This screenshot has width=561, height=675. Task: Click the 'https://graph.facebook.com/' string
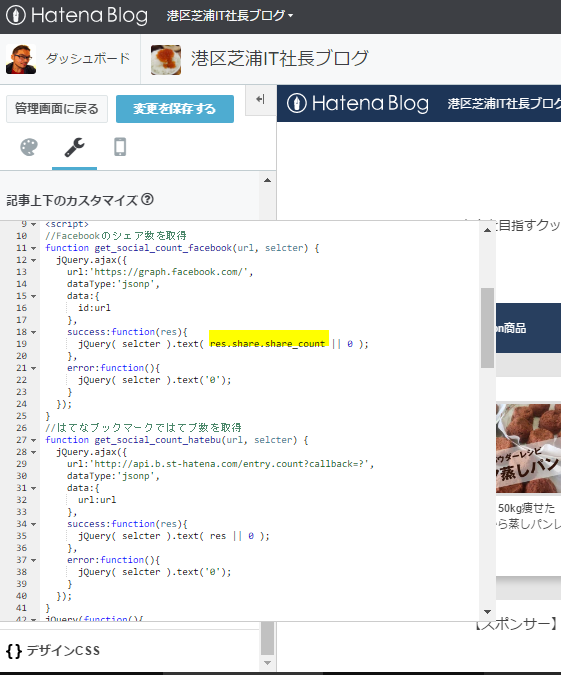(x=171, y=272)
